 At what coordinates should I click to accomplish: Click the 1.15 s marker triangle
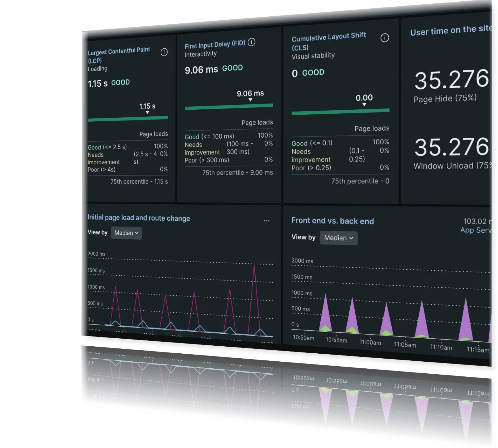coord(147,113)
